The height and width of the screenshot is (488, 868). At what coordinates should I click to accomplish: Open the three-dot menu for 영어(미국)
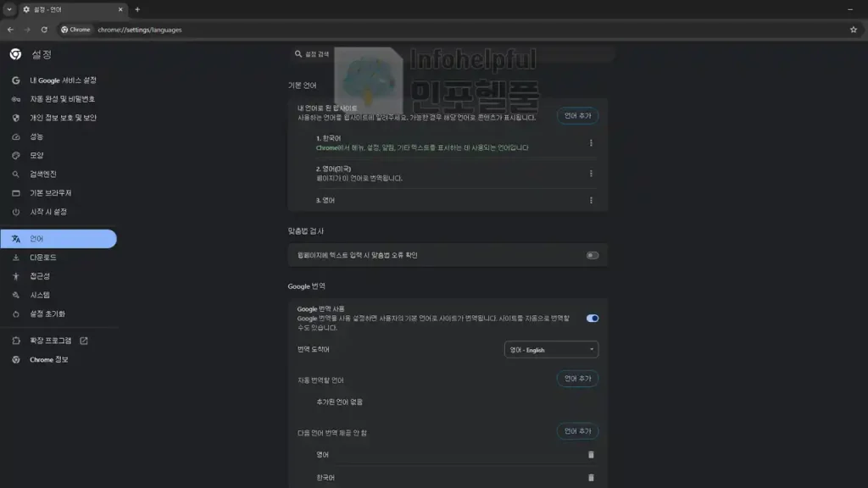591,173
